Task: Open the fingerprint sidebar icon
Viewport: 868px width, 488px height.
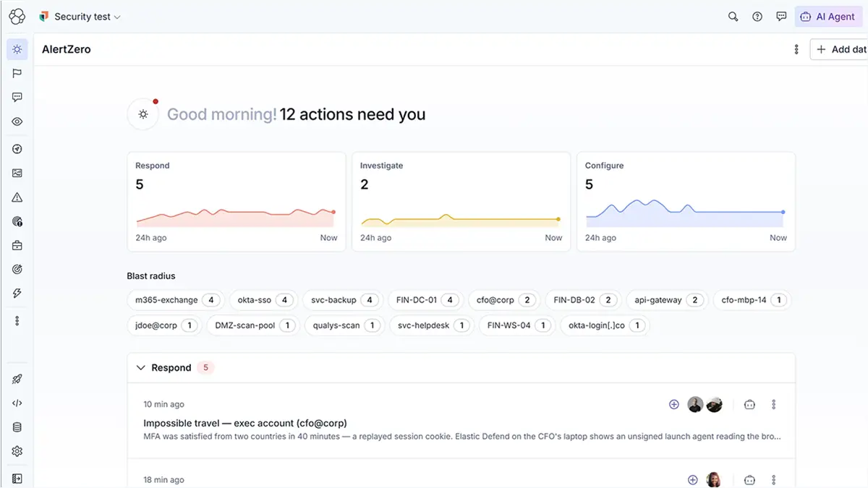Action: [17, 222]
